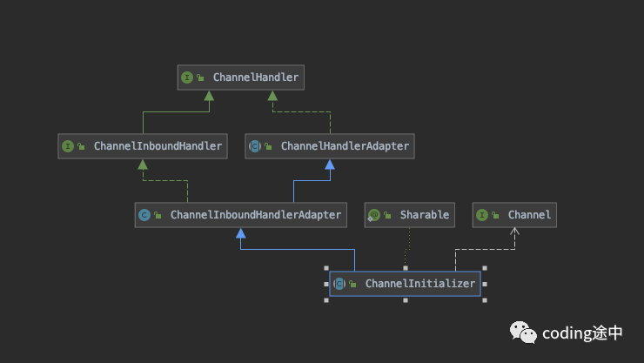Screen dimensions: 644x363
Task: Click Sharable's green lock icon
Action: tap(387, 215)
